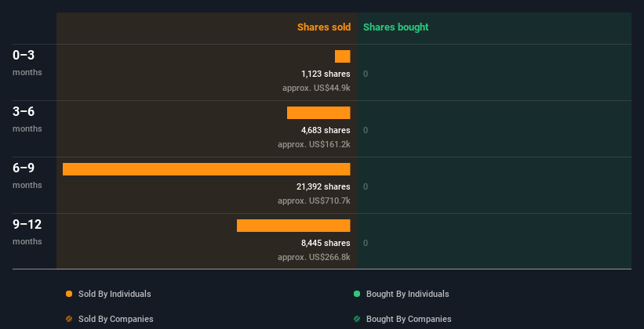Toggle the Sold By Individuals legend label
Screen dimensions: 644x329
click(x=115, y=294)
